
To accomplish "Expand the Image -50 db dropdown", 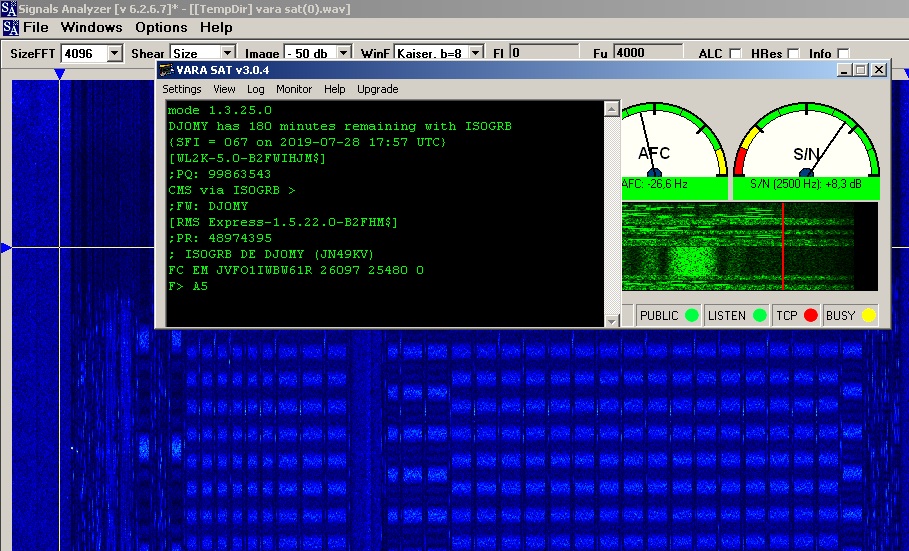I will point(344,53).
